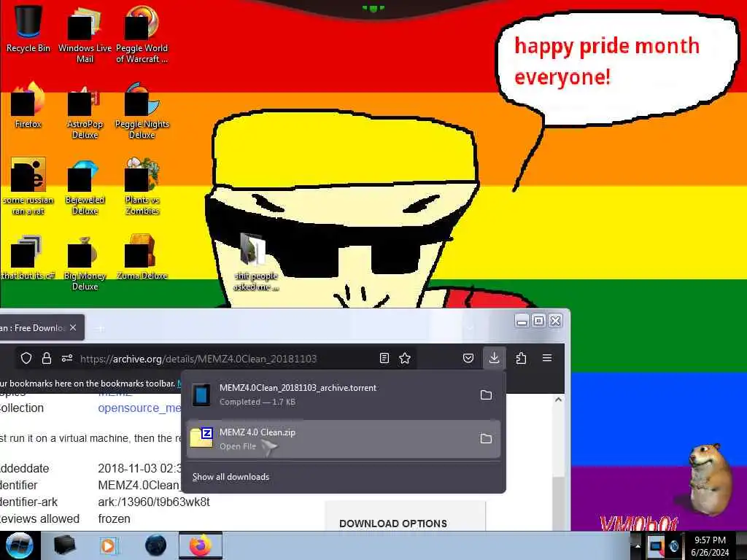Click the Downloads toolbar button

(494, 357)
